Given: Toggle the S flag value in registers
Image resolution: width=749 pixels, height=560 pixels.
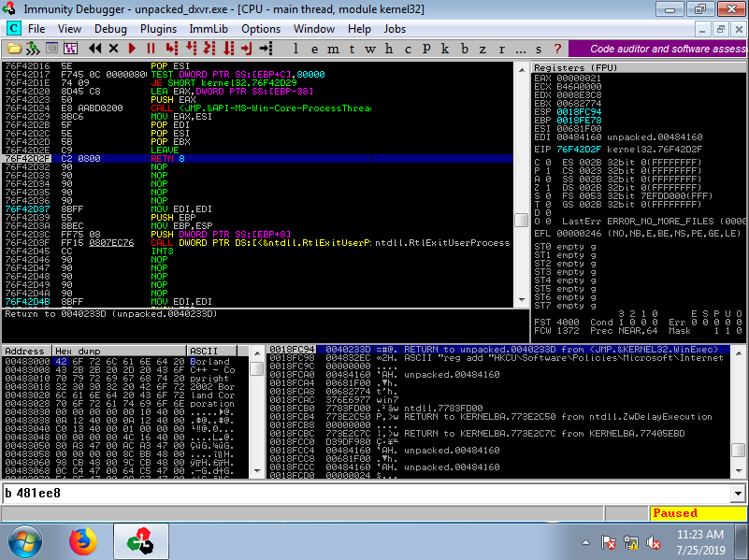Looking at the screenshot, I should [548, 196].
